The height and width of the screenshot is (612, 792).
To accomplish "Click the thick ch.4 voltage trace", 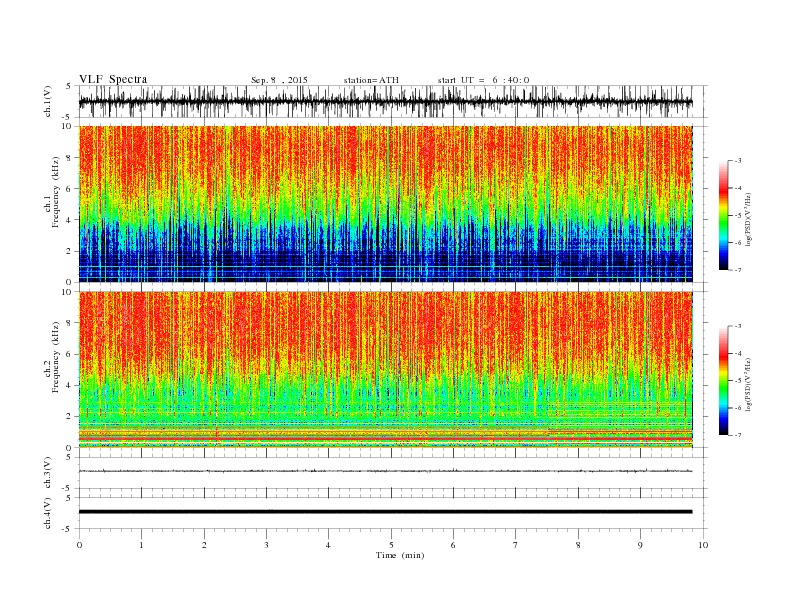I will pos(385,512).
